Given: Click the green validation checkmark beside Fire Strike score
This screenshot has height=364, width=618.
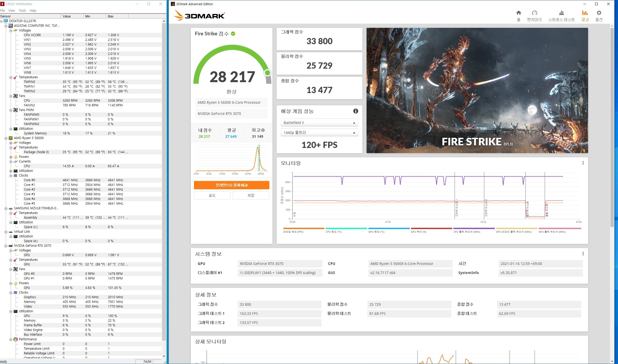Looking at the screenshot, I should tap(233, 34).
